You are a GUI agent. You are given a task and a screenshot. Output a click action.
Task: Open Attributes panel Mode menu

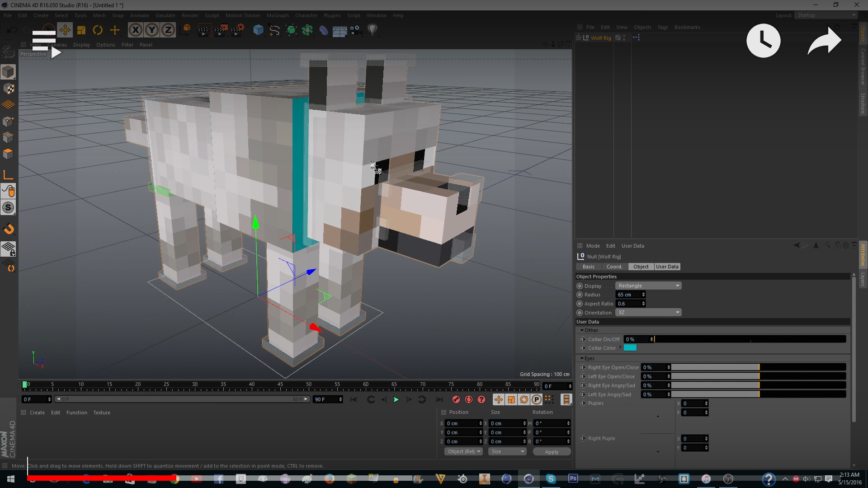click(x=593, y=246)
